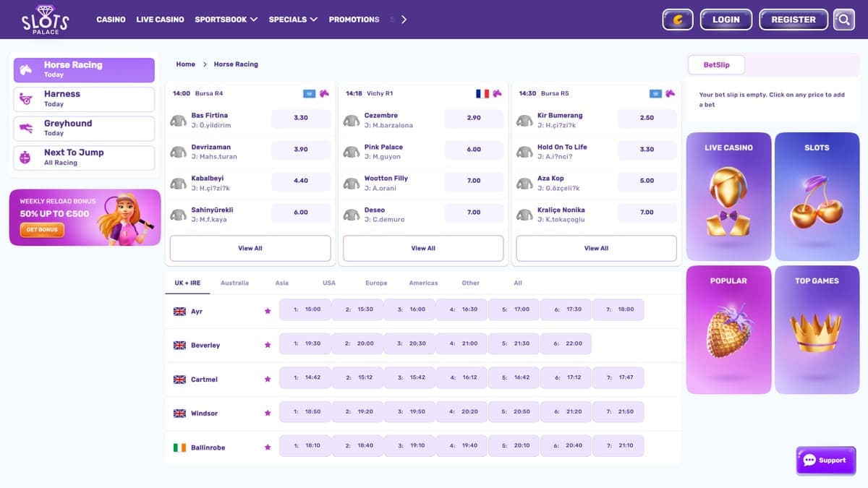This screenshot has height=488, width=868.
Task: Open the Top Games crown tile
Action: coord(817,330)
